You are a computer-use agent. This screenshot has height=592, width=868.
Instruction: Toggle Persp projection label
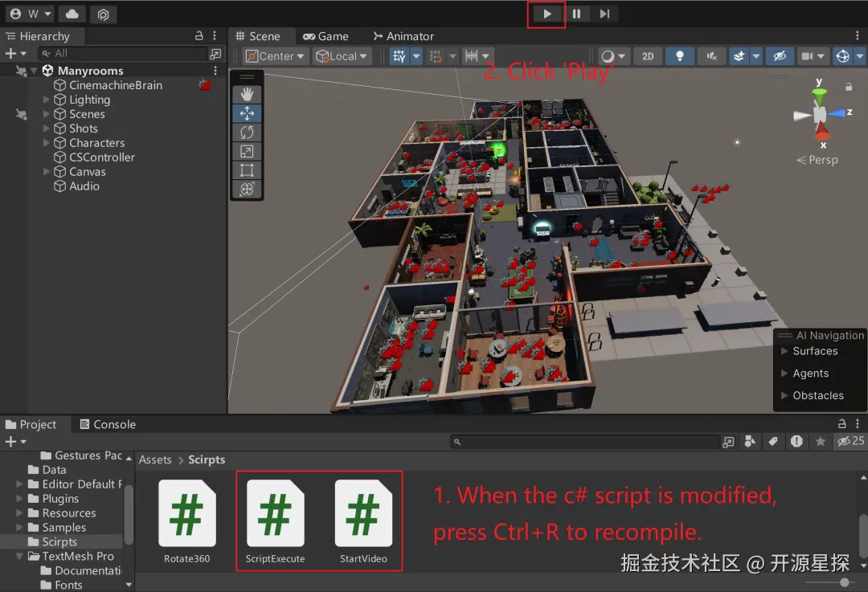(817, 160)
